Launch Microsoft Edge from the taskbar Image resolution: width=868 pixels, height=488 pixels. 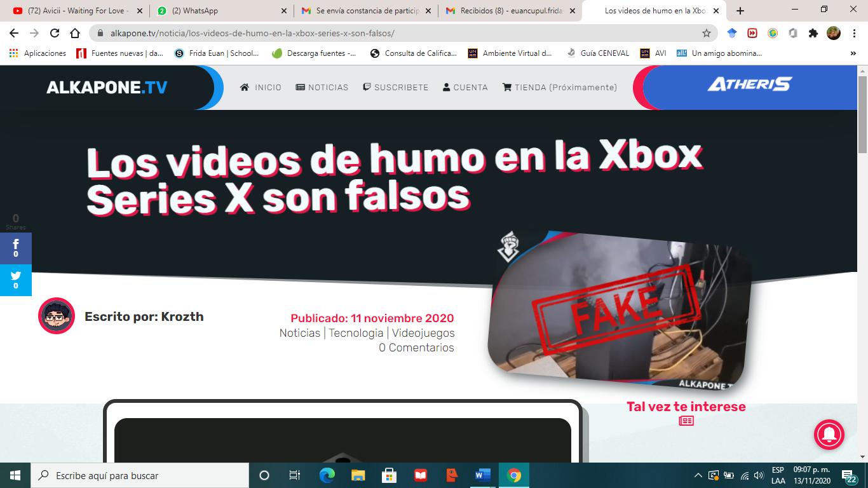327,475
